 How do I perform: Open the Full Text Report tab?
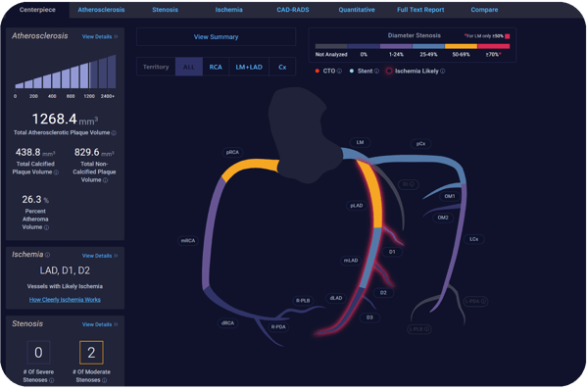(420, 10)
